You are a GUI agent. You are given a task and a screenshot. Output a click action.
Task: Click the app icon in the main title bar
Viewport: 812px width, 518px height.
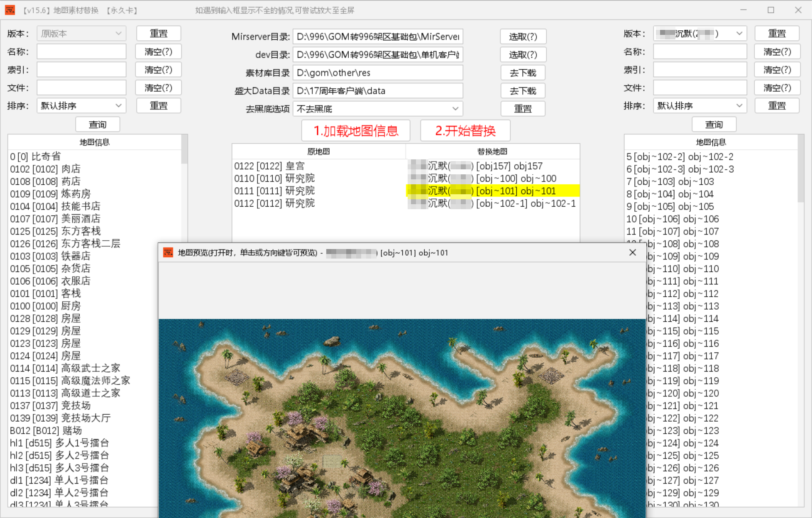tap(10, 10)
